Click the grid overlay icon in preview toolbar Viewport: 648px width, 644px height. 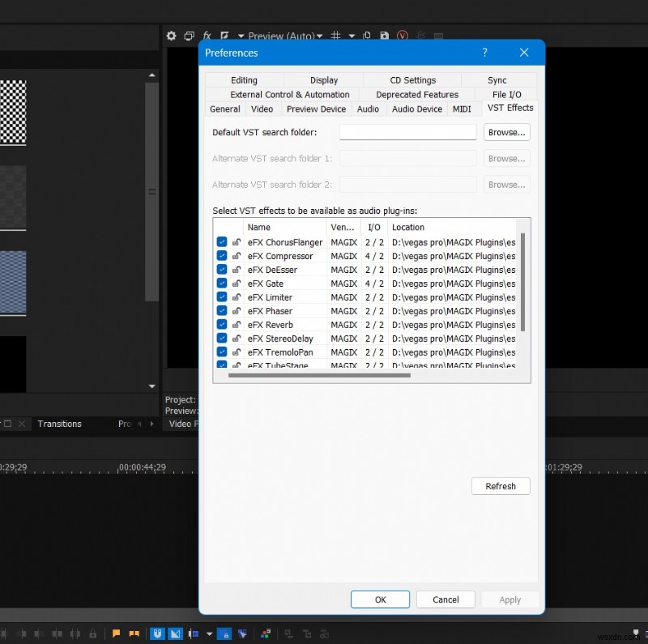pos(335,36)
